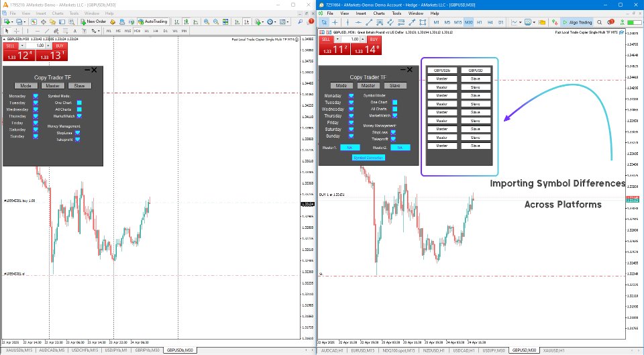
Task: Toggle Sunday checkbox in MT5 Copy Trader
Action: point(351,136)
